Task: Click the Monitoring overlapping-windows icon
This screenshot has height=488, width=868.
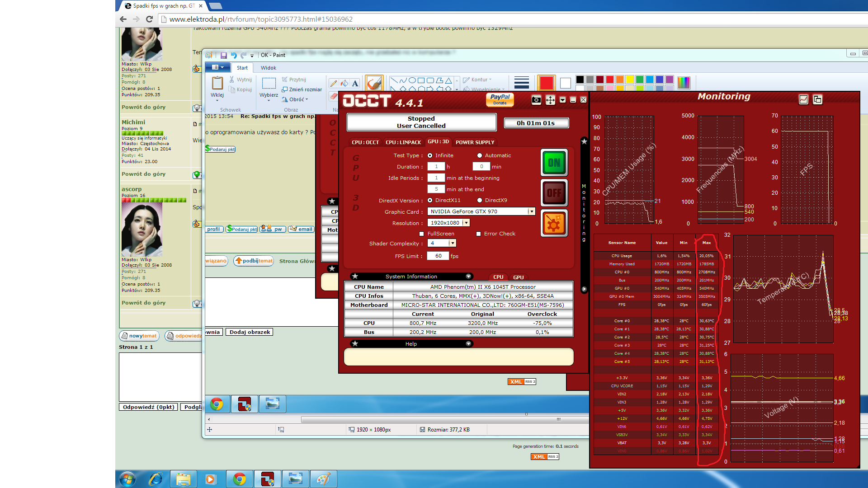Action: pos(817,99)
